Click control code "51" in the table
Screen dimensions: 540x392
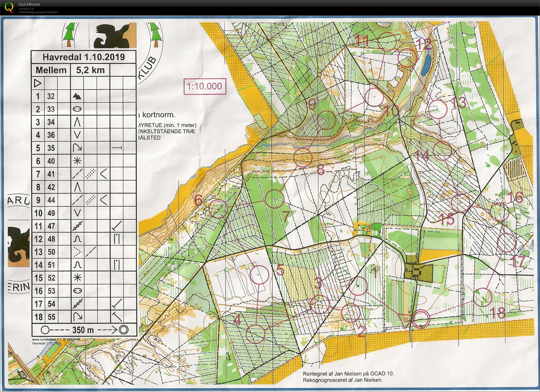51,265
